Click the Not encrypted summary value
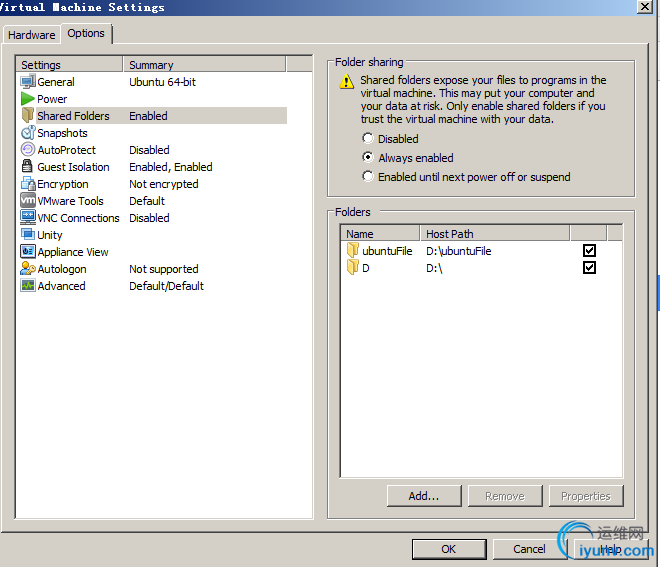660x567 pixels. pos(164,184)
